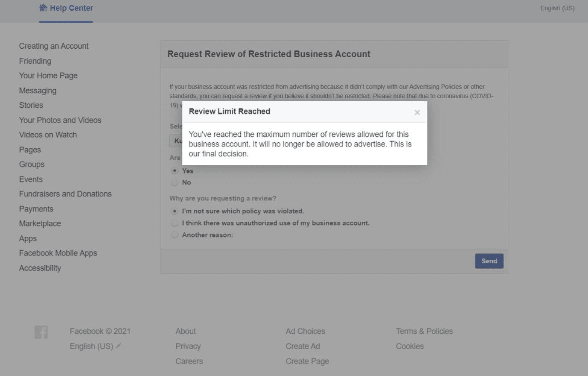This screenshot has width=588, height=376.
Task: Click the "Why are you requesting a review?" label
Action: (x=223, y=198)
